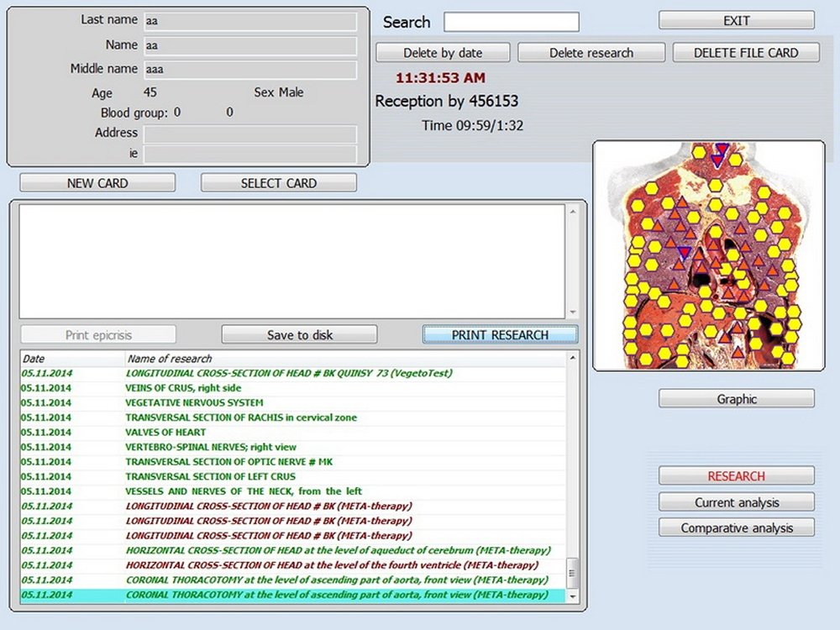Select VALVES OF HEART research row

(165, 433)
